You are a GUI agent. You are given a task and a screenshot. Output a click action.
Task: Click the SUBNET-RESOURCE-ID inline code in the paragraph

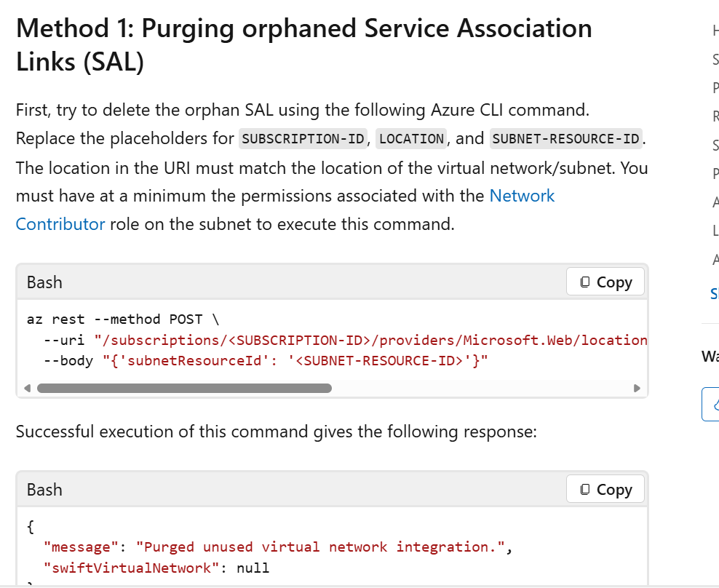[566, 138]
